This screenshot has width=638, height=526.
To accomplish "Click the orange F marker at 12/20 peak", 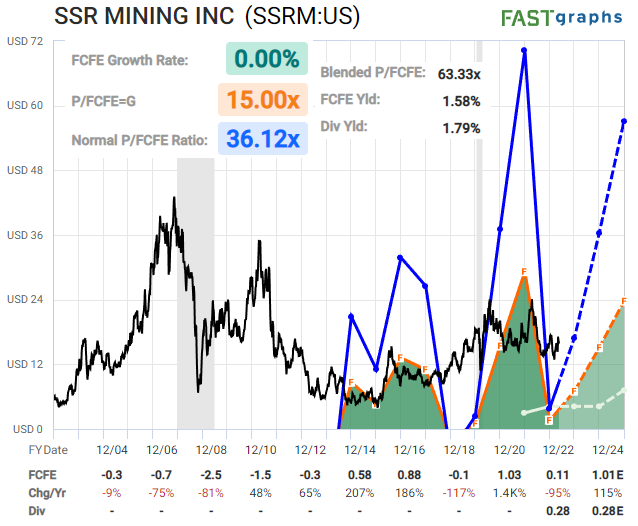I will (524, 271).
